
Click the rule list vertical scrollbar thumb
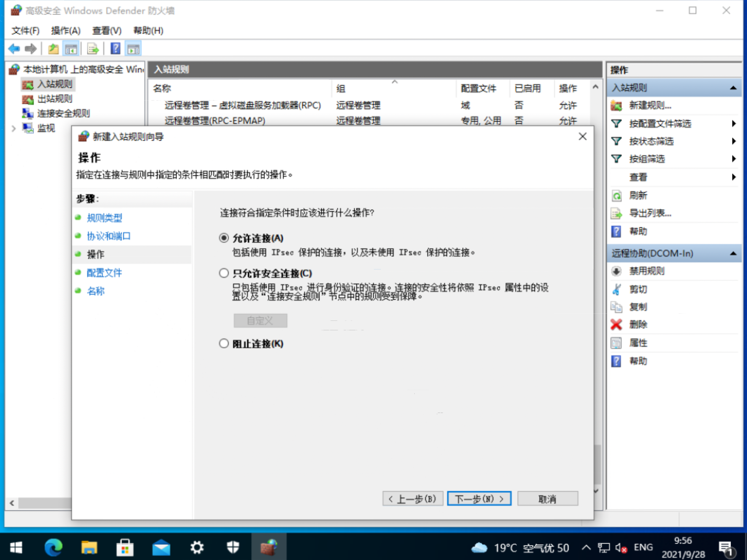coord(597,464)
